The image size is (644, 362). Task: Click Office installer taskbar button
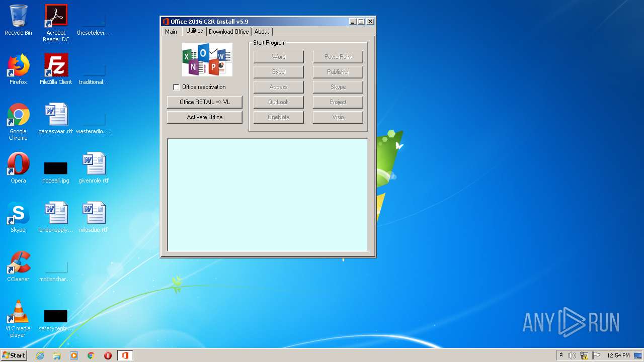pos(125,355)
